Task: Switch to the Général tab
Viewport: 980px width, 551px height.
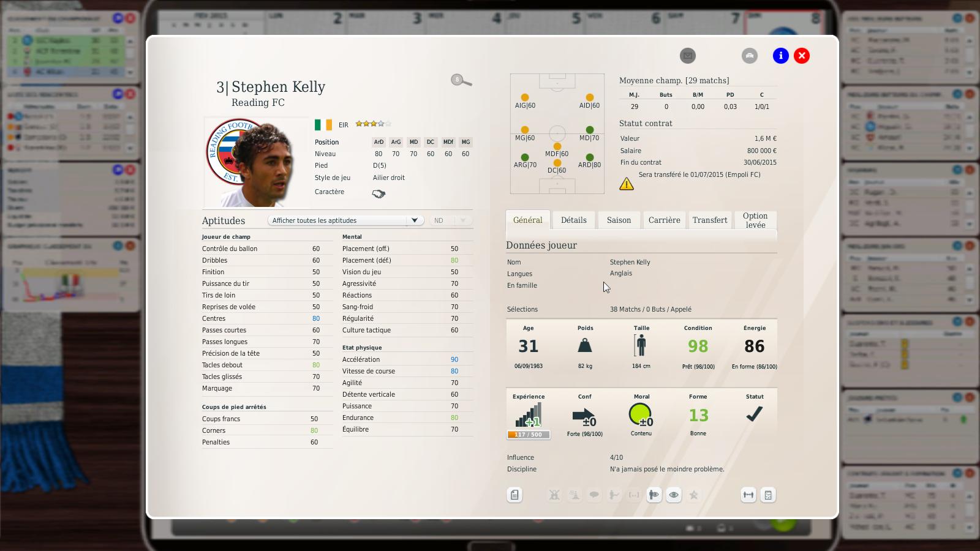Action: (x=528, y=220)
